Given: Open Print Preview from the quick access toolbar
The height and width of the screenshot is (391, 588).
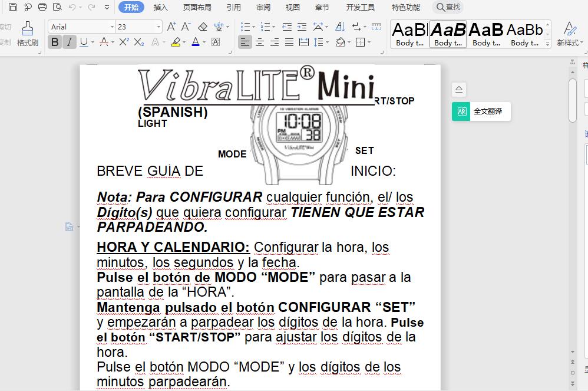Looking at the screenshot, I should pyautogui.click(x=57, y=6).
